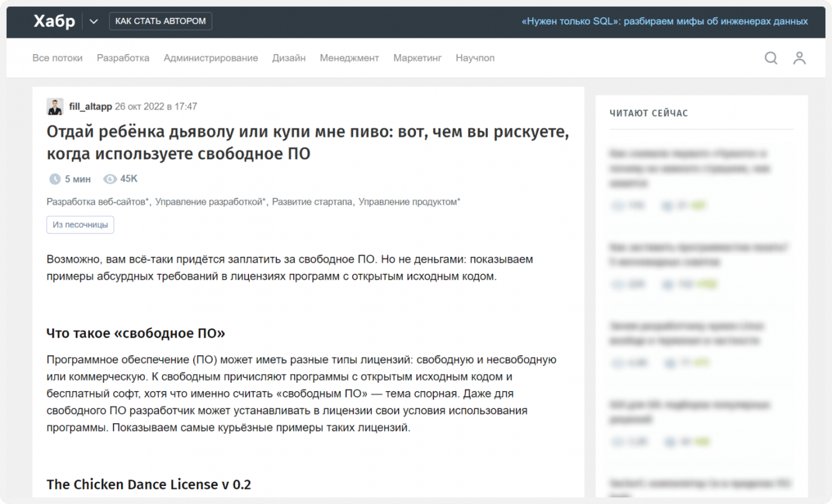
Task: Expand the dropdown chevron beside the Хабр logo
Action: (x=93, y=22)
